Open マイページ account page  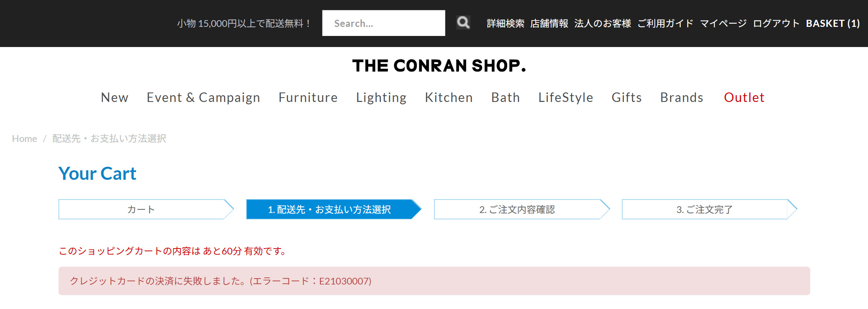[723, 24]
